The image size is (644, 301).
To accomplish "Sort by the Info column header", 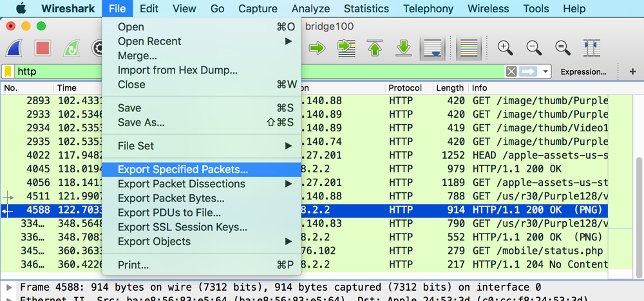I will point(538,88).
